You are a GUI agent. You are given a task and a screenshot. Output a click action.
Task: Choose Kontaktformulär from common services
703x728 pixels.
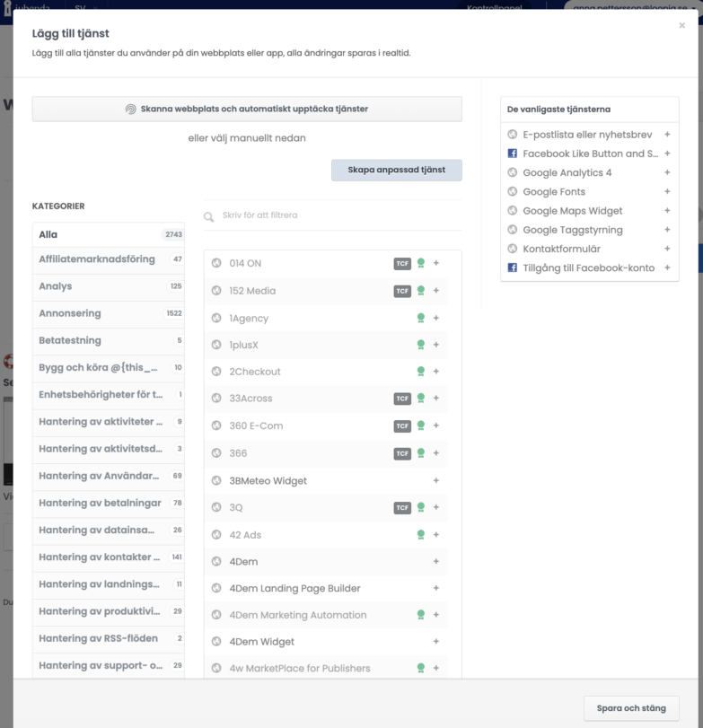tap(562, 249)
